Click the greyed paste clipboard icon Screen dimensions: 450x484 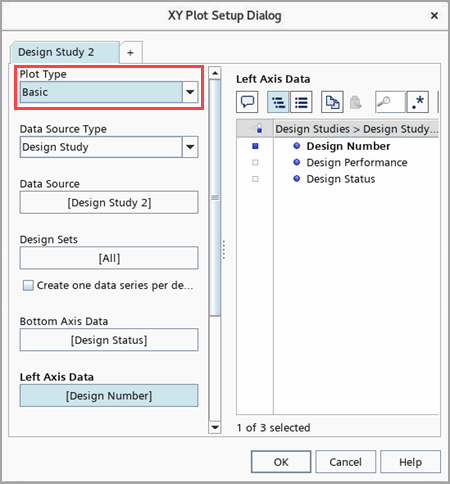(x=356, y=102)
